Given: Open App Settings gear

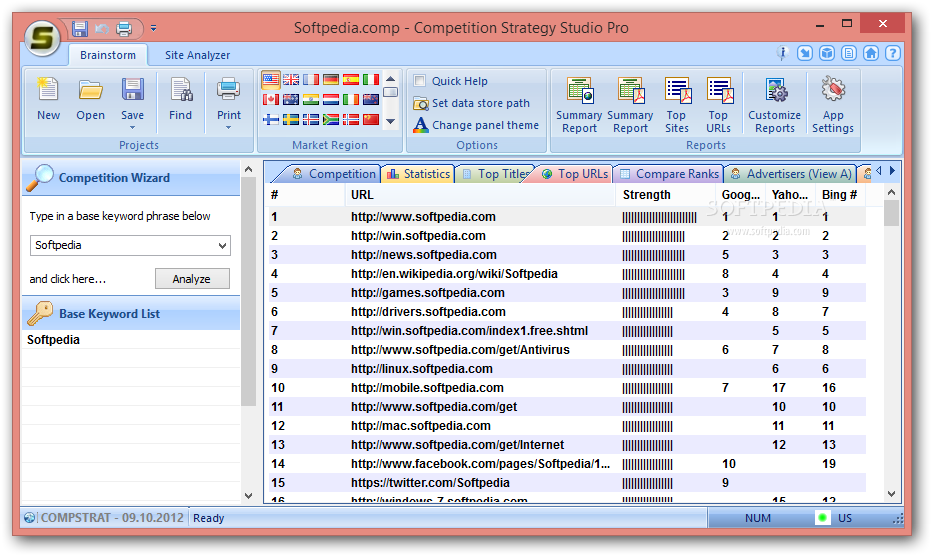Looking at the screenshot, I should pos(833,105).
